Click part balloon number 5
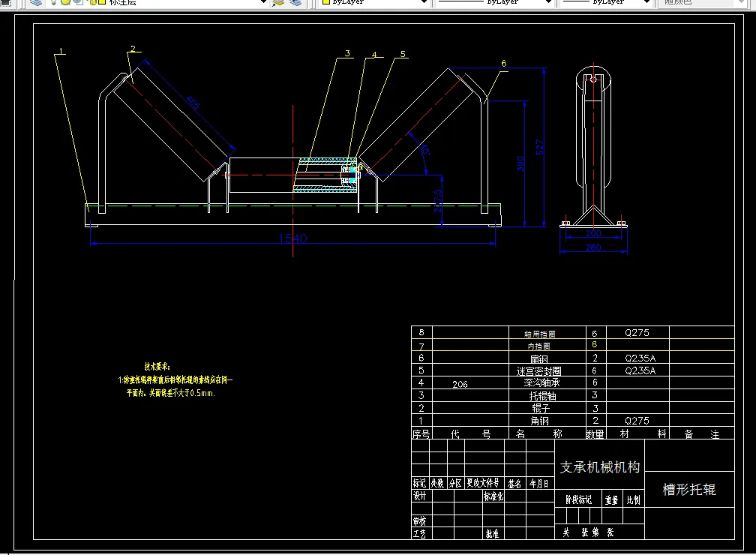 403,54
